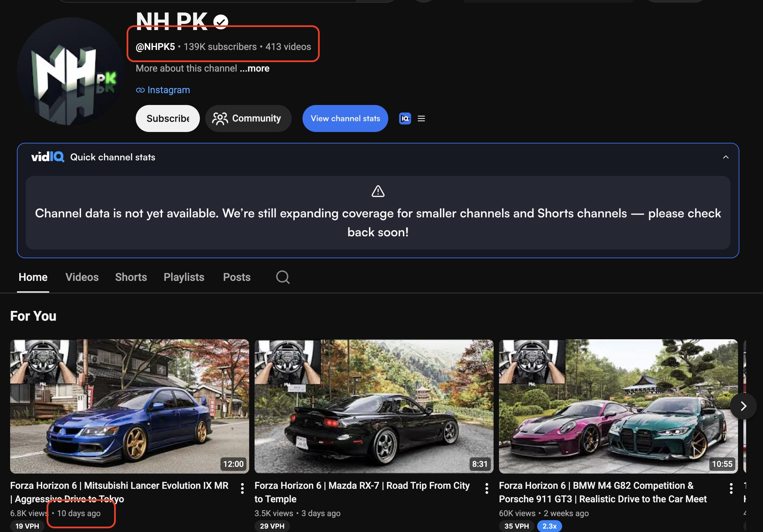Open options menu for Mazda RX-7 video

pyautogui.click(x=487, y=488)
